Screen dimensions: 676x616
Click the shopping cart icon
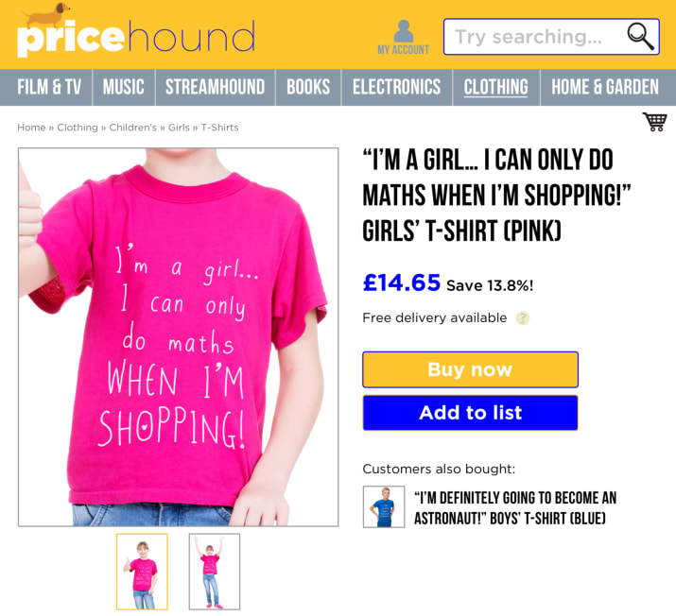tap(654, 122)
